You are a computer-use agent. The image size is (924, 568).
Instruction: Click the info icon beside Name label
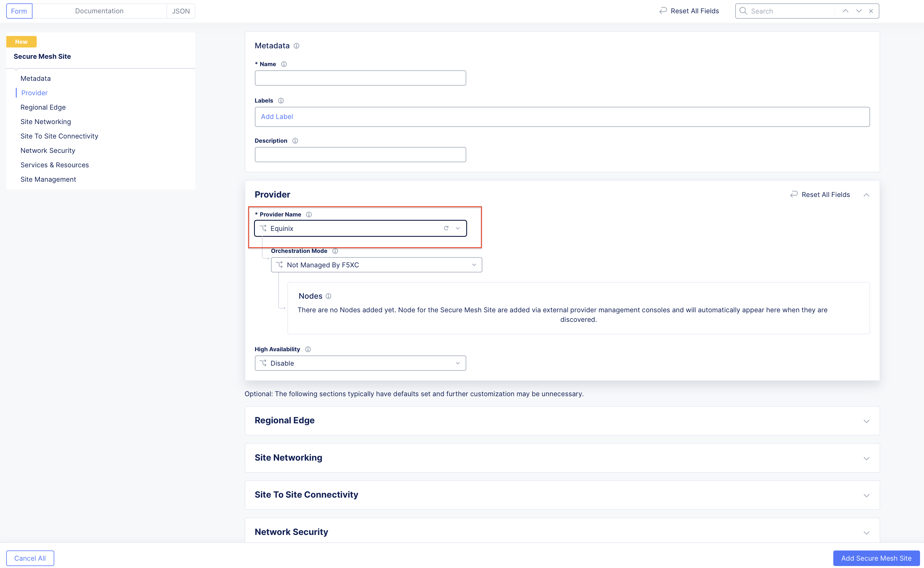tap(284, 64)
